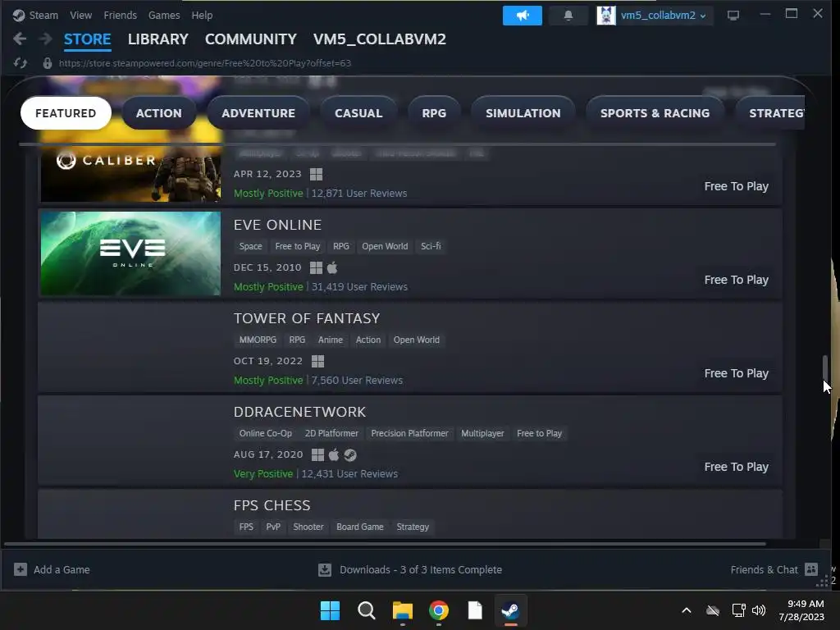This screenshot has width=840, height=630.
Task: Open the Windows Start menu
Action: [330, 610]
